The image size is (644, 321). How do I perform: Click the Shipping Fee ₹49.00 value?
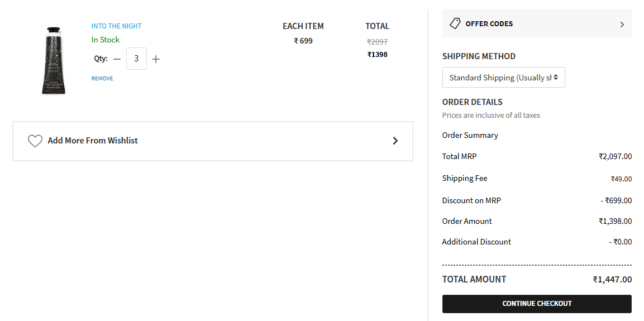[x=622, y=179]
